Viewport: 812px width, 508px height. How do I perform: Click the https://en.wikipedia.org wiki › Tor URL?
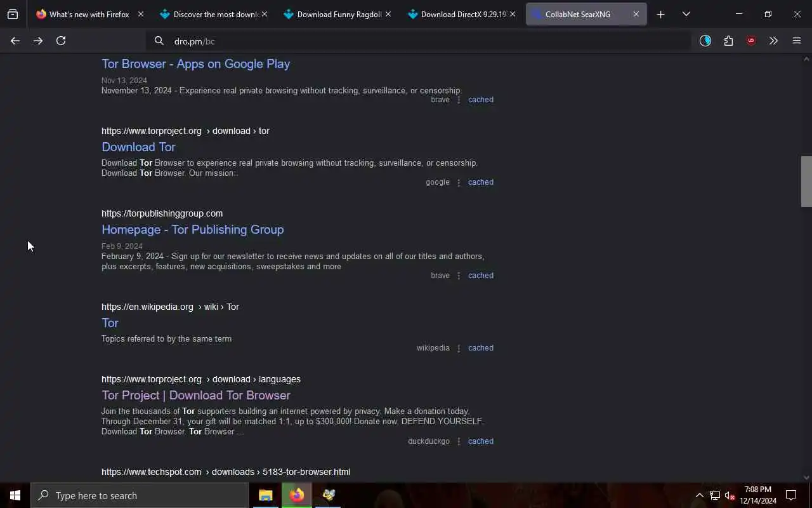[170, 307]
